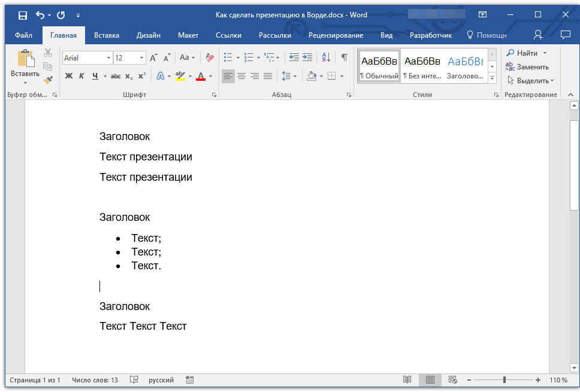
Task: Click the bulleted list icon
Action: click(x=228, y=57)
